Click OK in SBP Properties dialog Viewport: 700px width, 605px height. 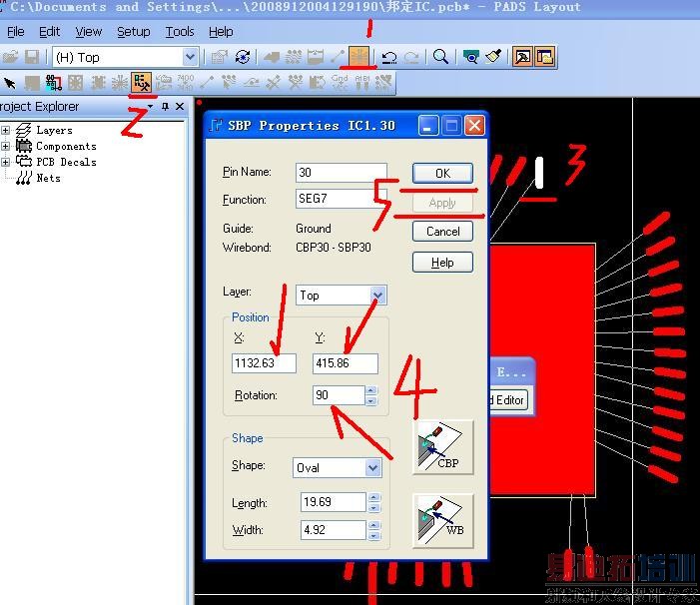pos(442,173)
